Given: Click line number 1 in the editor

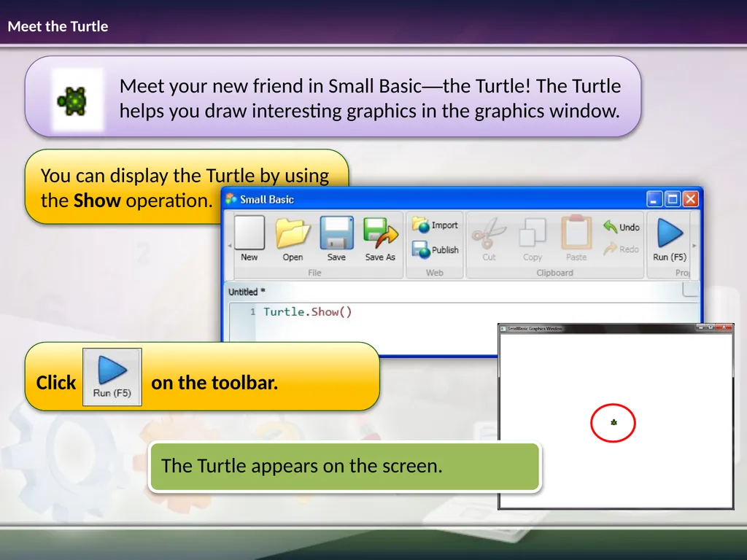Looking at the screenshot, I should pos(252,312).
